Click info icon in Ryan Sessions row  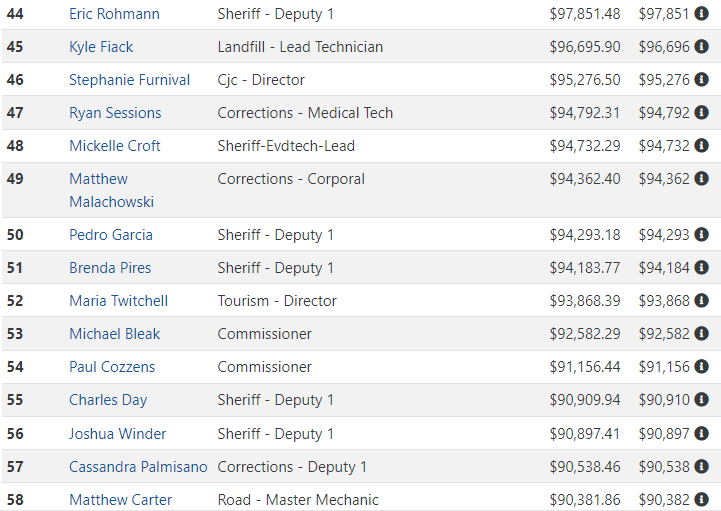[x=701, y=113]
